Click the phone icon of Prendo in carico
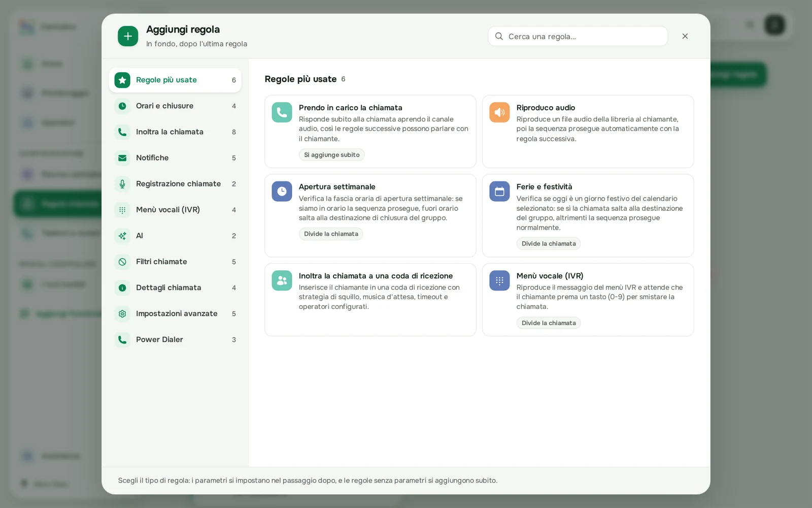The width and height of the screenshot is (812, 508). click(282, 112)
